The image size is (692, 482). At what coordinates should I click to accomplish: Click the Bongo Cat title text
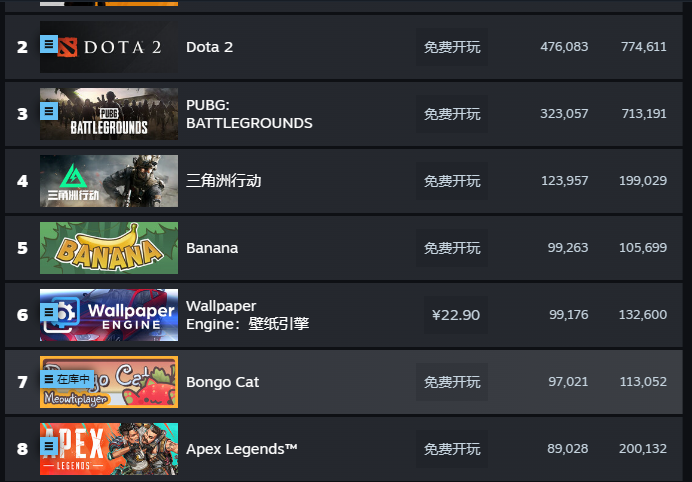(222, 382)
